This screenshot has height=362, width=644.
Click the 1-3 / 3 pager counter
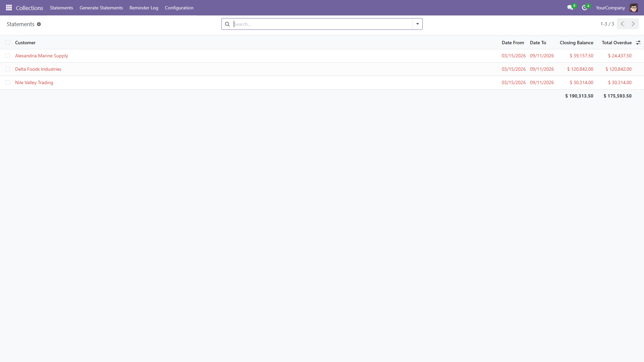pos(607,24)
